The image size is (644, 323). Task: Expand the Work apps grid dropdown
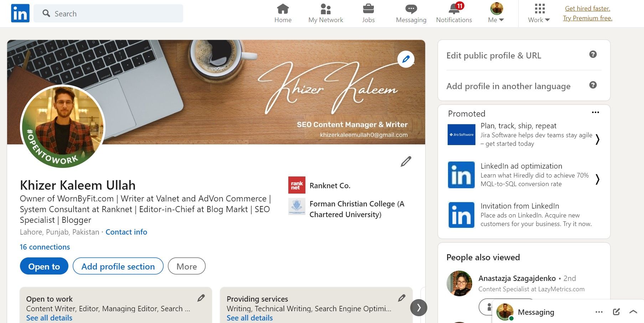539,13
